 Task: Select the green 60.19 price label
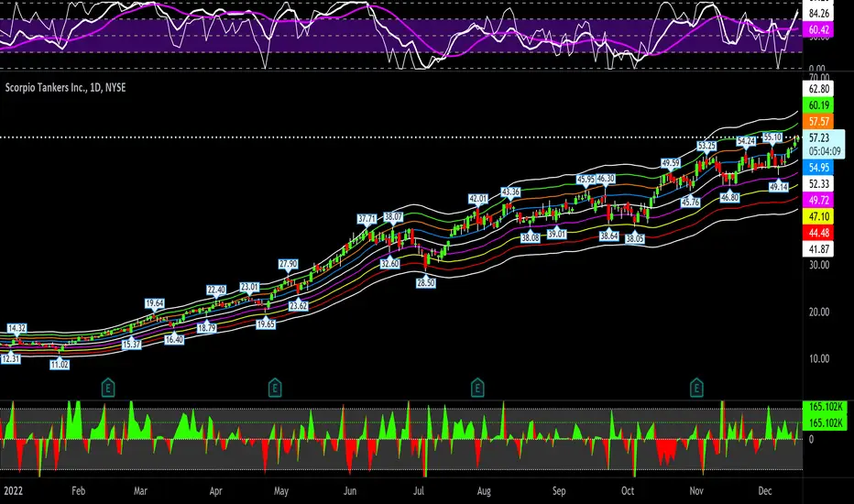pyautogui.click(x=818, y=105)
